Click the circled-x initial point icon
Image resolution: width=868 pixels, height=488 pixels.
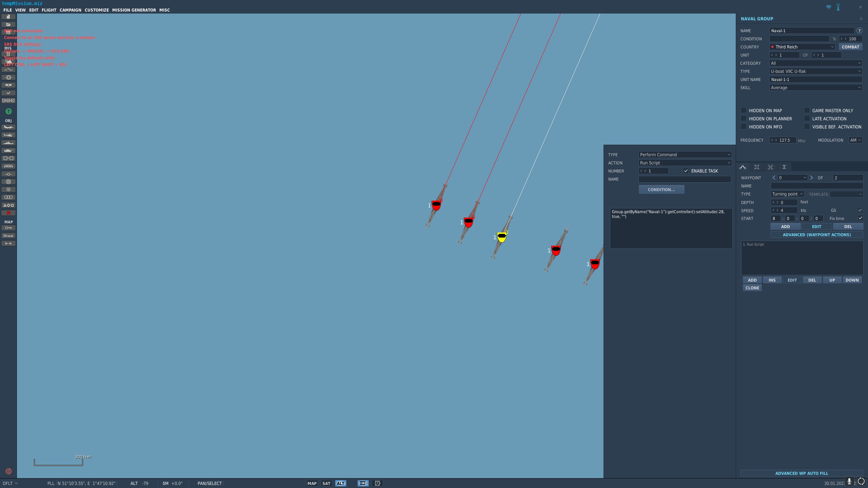click(8, 189)
